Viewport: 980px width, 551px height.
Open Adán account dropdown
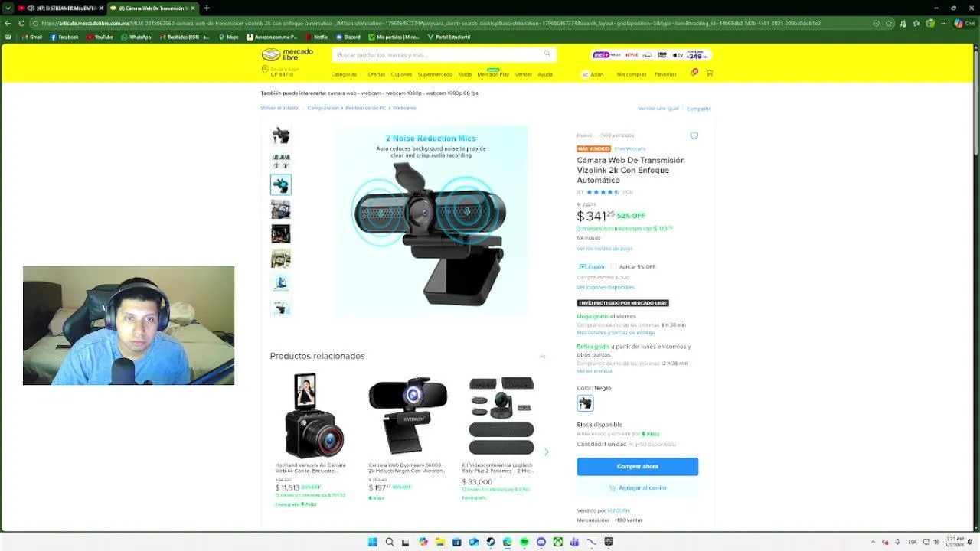593,74
